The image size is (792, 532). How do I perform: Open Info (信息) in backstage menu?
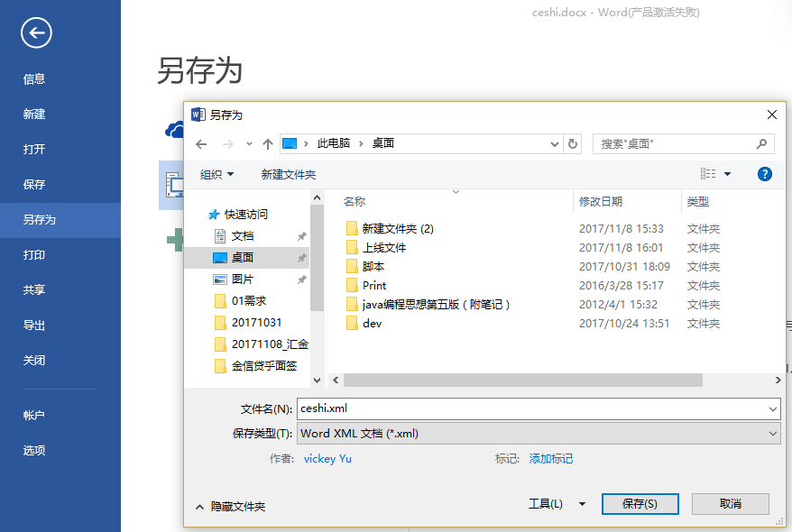[x=34, y=79]
